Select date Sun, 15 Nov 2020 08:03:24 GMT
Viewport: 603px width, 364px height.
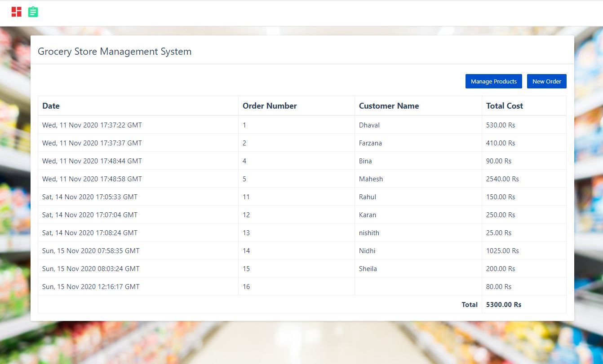coord(91,269)
